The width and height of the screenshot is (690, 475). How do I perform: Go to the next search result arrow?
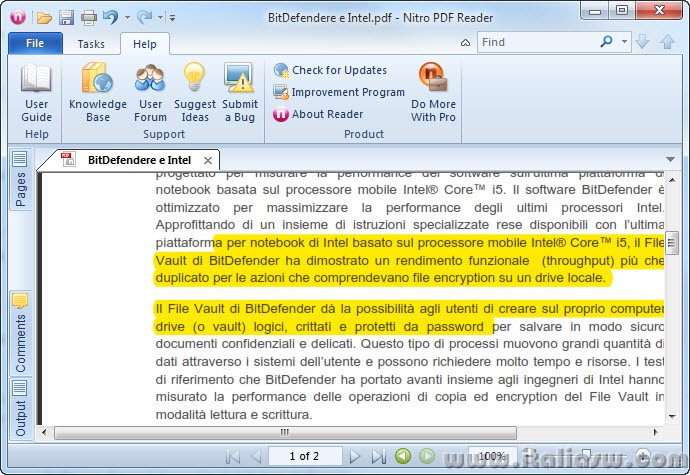[643, 42]
